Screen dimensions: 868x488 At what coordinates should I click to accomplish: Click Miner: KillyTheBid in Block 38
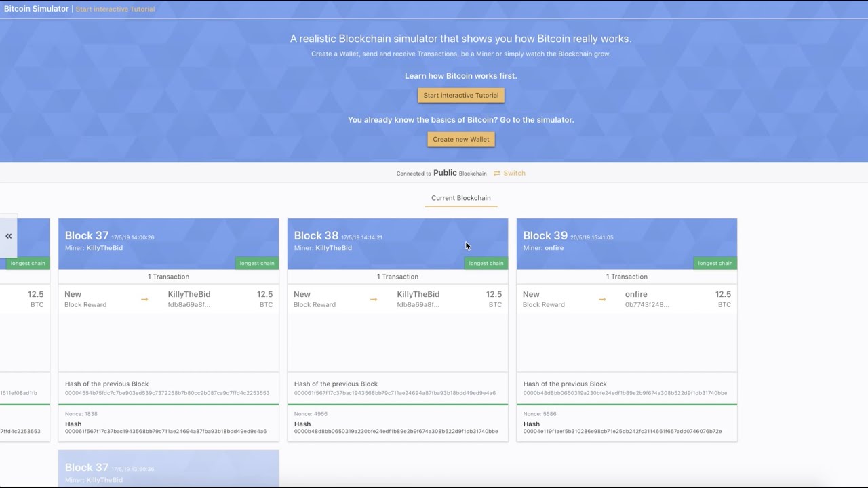(x=323, y=248)
